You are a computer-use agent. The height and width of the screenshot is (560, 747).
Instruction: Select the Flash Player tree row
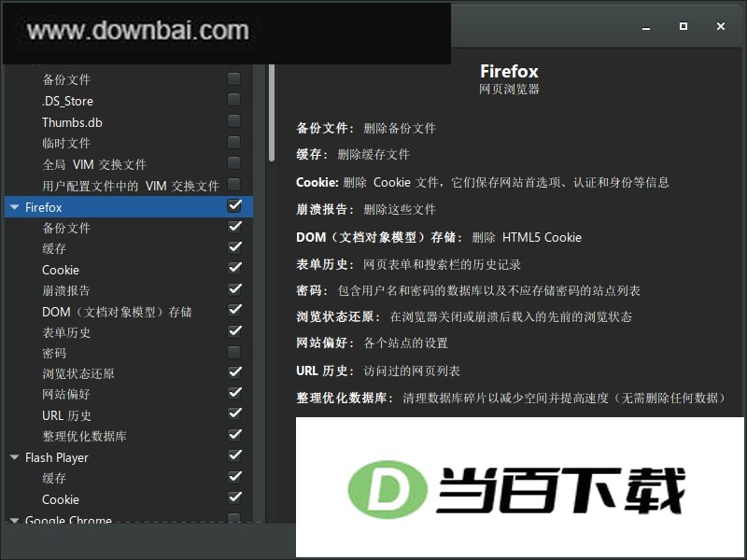tap(129, 457)
